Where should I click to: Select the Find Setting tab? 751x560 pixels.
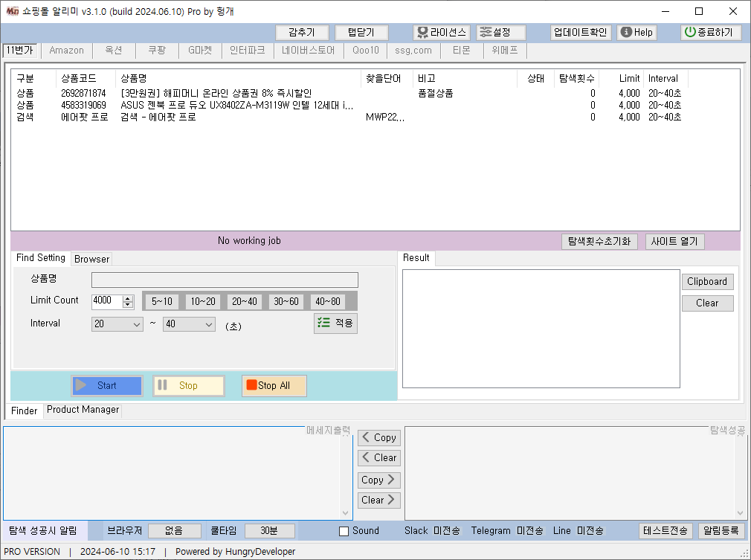coord(41,258)
